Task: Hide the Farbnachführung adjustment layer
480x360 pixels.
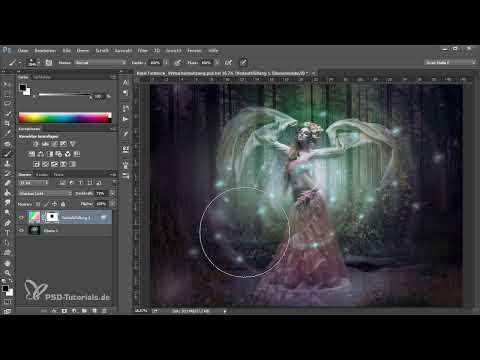Action: [x=22, y=217]
